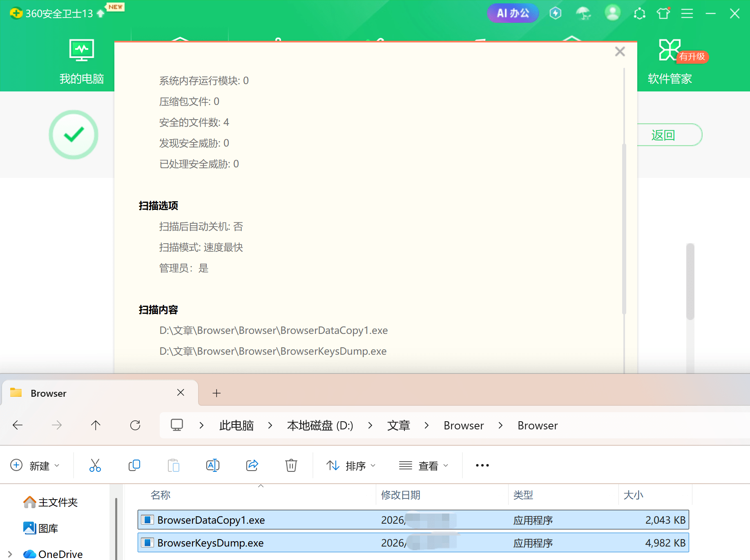750x560 pixels.
Task: Open 360 main hamburger menu
Action: [687, 13]
